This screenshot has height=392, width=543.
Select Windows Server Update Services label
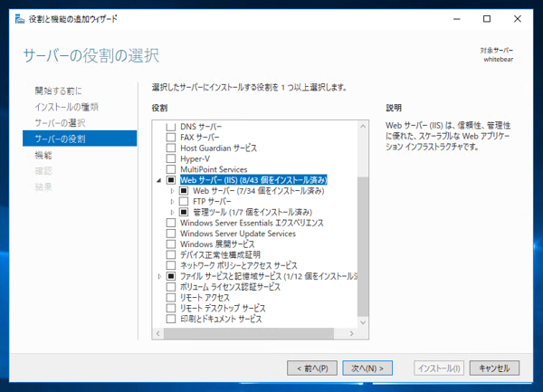tap(238, 234)
